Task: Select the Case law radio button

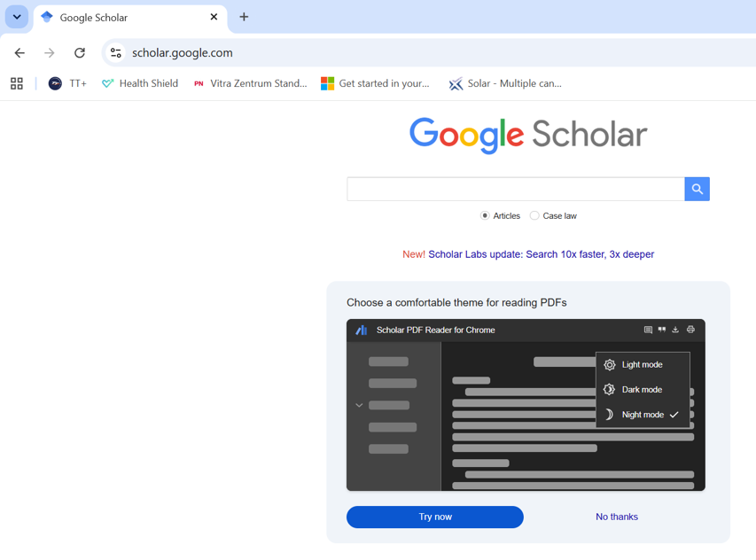Action: (x=534, y=215)
